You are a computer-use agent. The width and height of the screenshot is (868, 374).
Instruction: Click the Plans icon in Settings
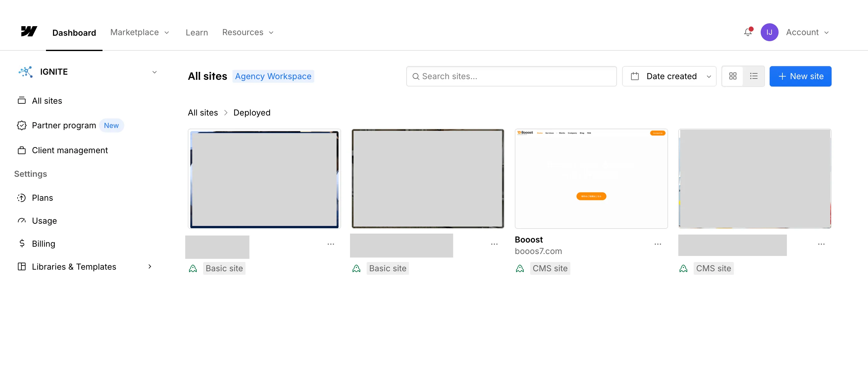click(x=22, y=198)
